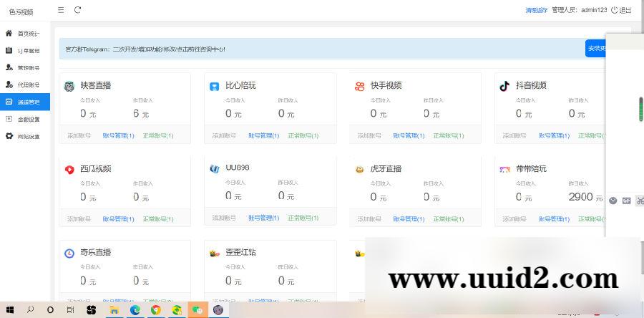Click 退出 logout button
This screenshot has width=644, height=318.
[x=621, y=10]
